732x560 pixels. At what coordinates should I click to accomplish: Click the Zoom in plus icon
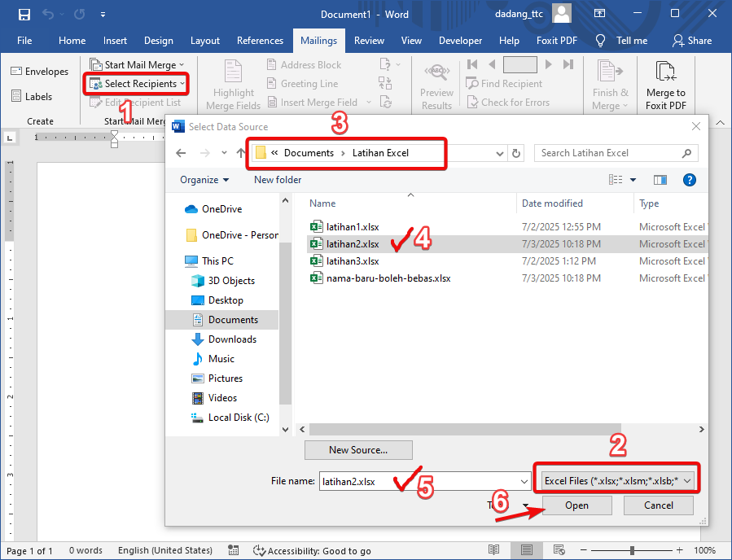click(679, 551)
